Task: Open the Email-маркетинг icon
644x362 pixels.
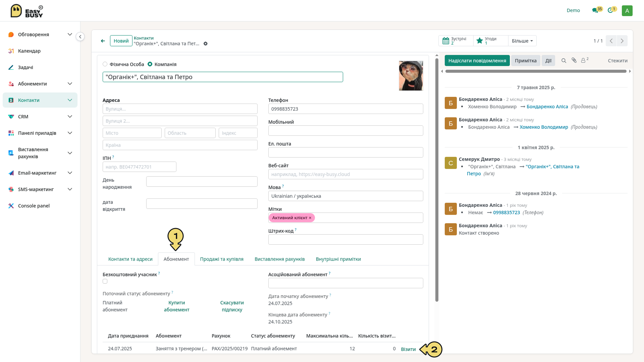Action: coord(11,173)
